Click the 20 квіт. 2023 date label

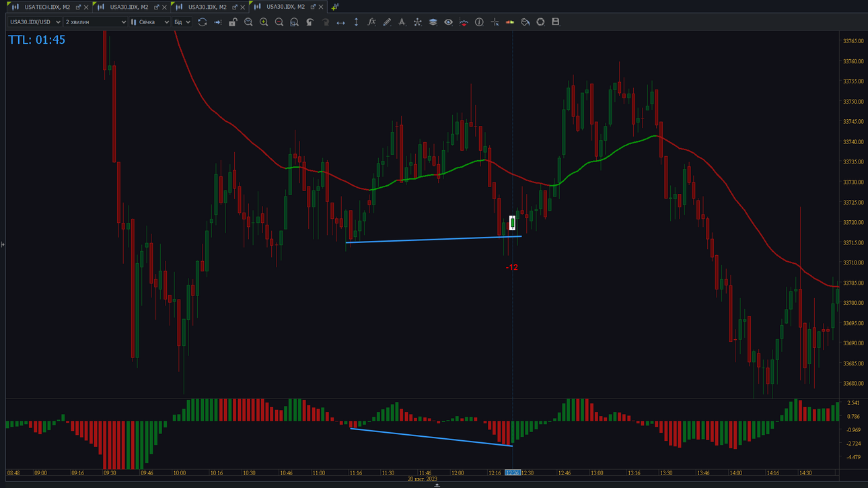(x=422, y=479)
